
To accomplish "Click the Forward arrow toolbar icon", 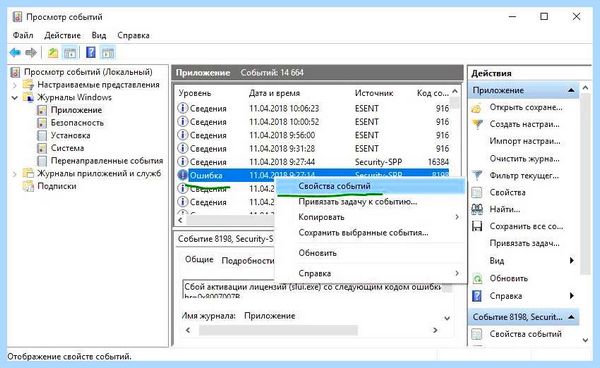I will coord(31,52).
